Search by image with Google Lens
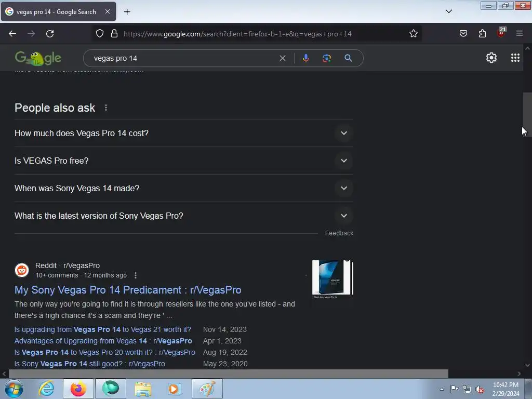This screenshot has width=532, height=399. pos(327,58)
